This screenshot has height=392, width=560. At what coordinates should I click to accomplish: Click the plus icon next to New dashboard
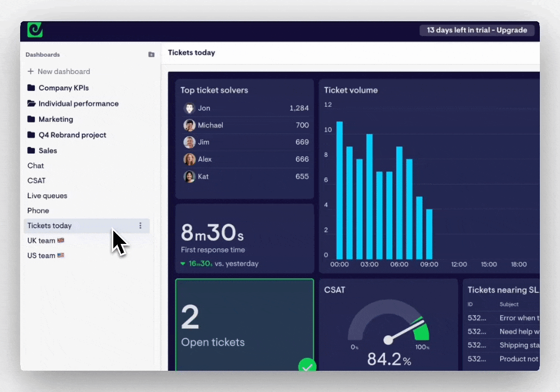31,71
